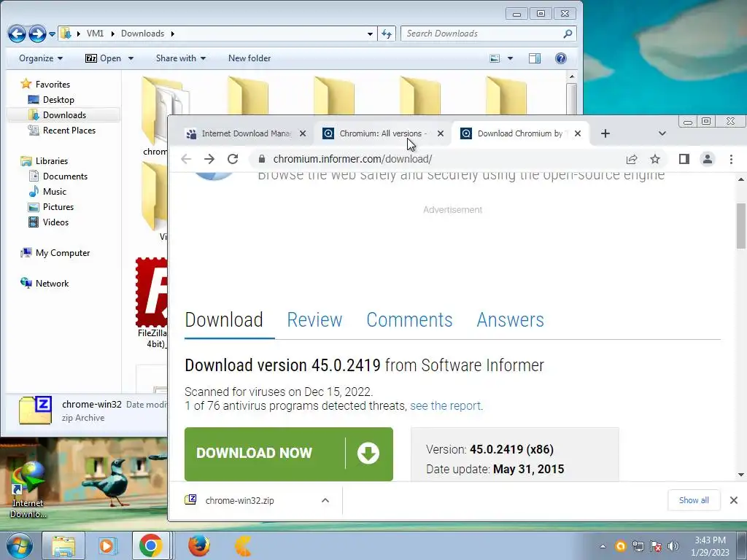The image size is (747, 560).
Task: Close the Internet Download Manager tab
Action: coord(303,134)
